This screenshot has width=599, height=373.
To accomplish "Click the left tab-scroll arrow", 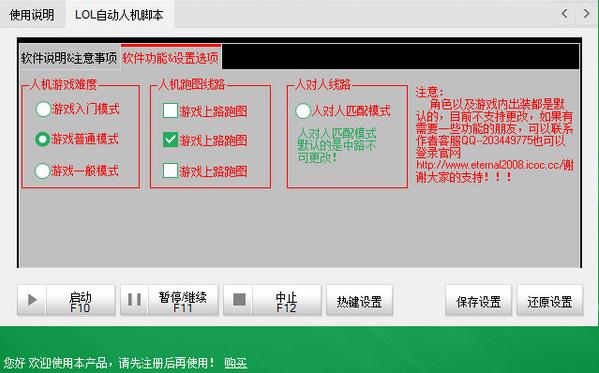I will (565, 14).
